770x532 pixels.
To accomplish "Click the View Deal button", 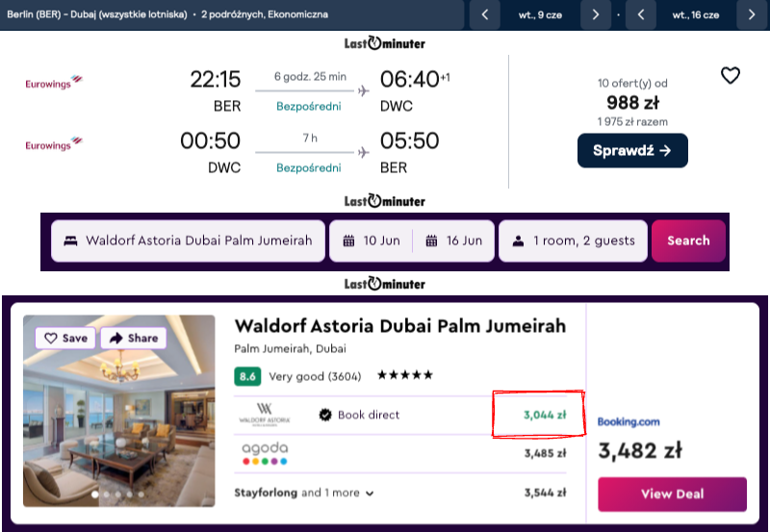I will (672, 494).
